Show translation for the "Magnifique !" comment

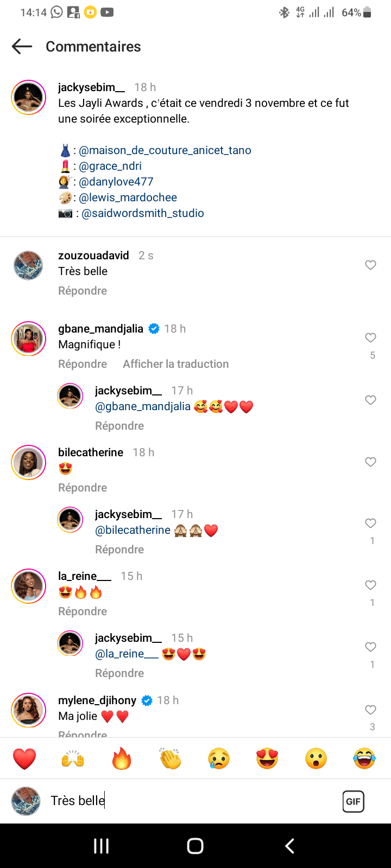(x=175, y=364)
